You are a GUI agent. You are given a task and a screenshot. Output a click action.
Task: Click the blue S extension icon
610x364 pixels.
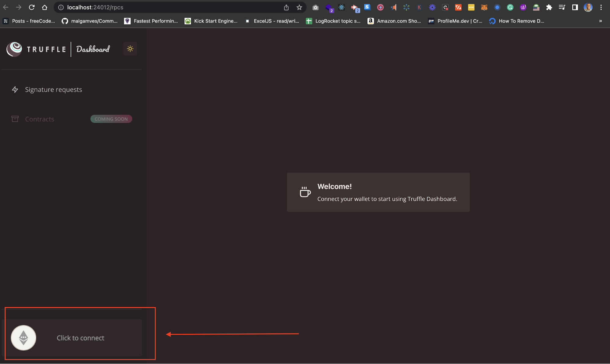point(367,7)
